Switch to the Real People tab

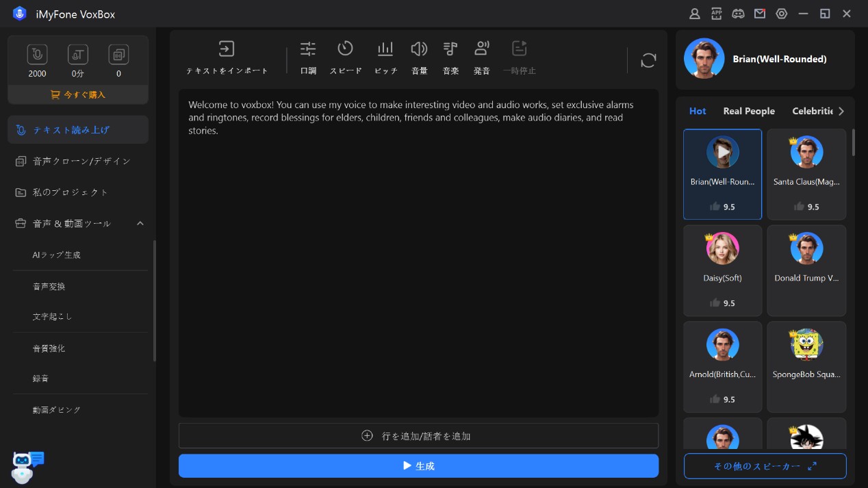pos(749,111)
